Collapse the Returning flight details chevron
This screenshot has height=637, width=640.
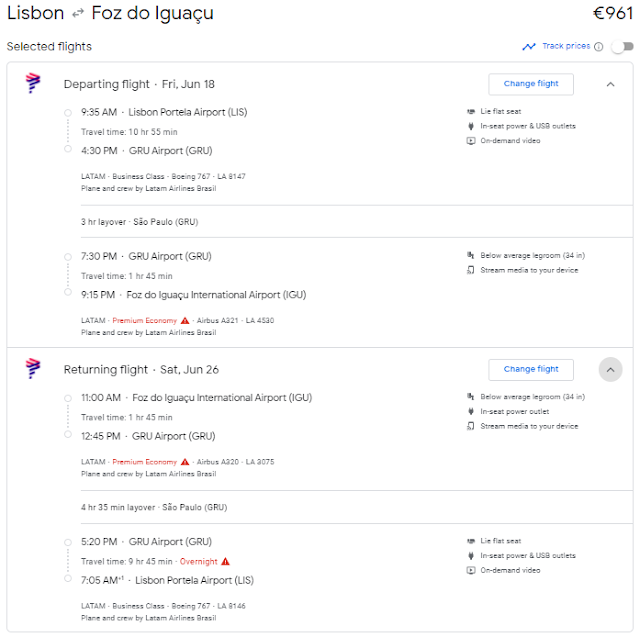click(x=610, y=370)
